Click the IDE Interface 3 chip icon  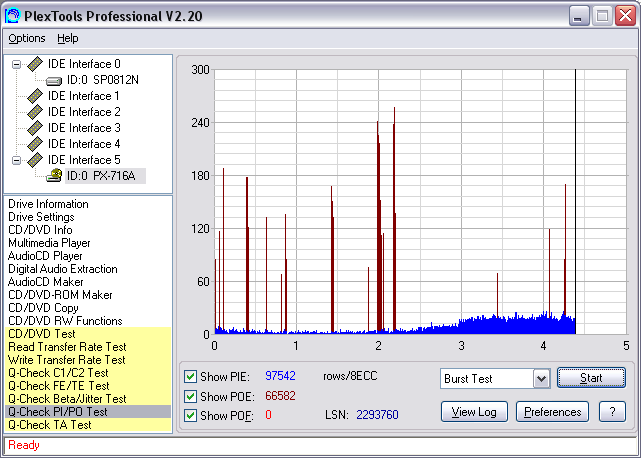pyautogui.click(x=35, y=128)
